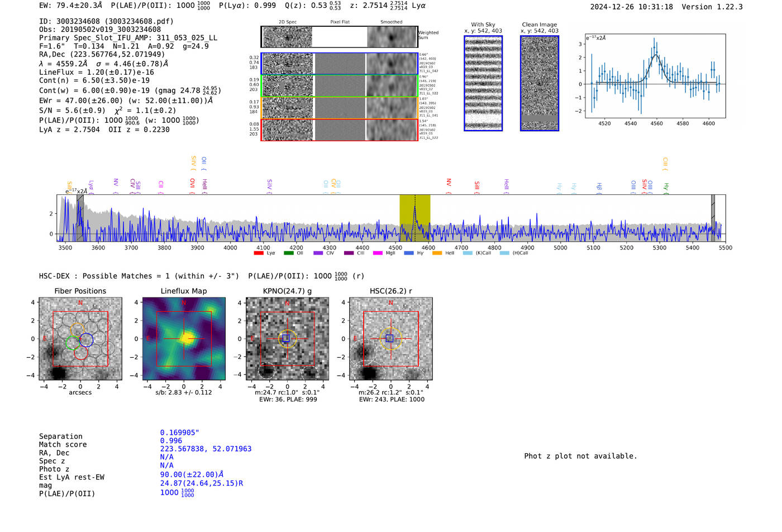Screen dimensions: 782x532
Task: Select the Obs 20190502v019_3003234608 line
Action: pos(100,30)
